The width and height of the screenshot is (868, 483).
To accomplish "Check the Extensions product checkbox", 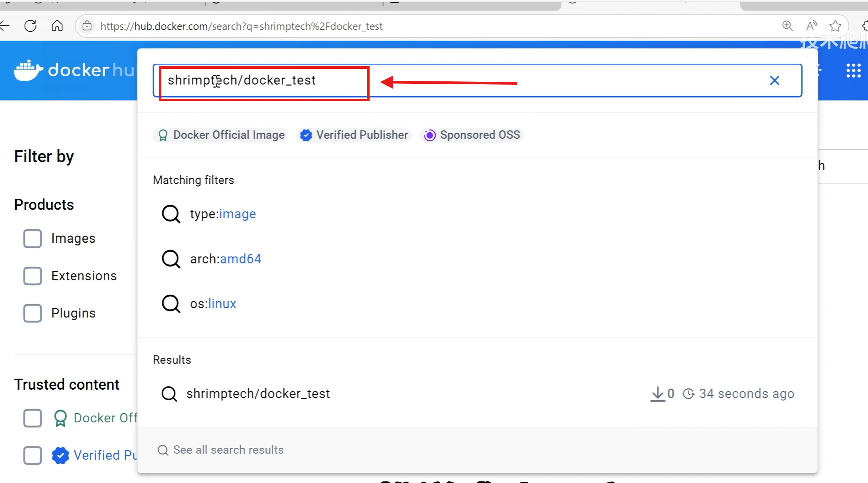I will point(33,276).
